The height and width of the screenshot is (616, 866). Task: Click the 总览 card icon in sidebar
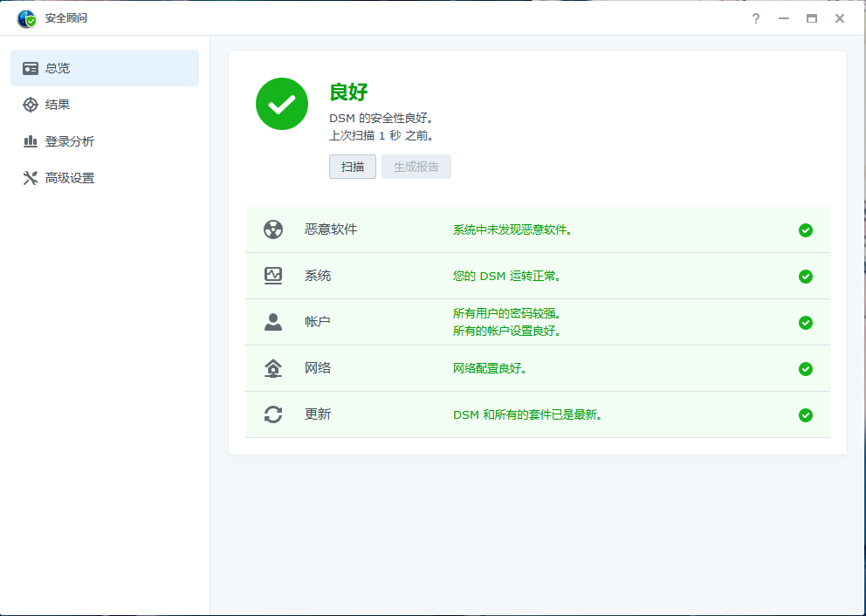click(31, 68)
